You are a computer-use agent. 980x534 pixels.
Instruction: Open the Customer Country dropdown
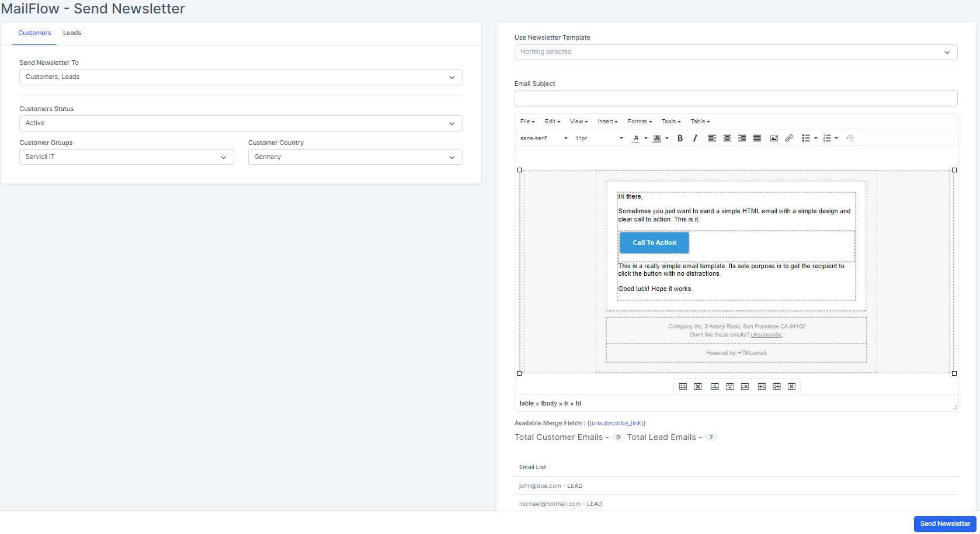click(x=355, y=157)
